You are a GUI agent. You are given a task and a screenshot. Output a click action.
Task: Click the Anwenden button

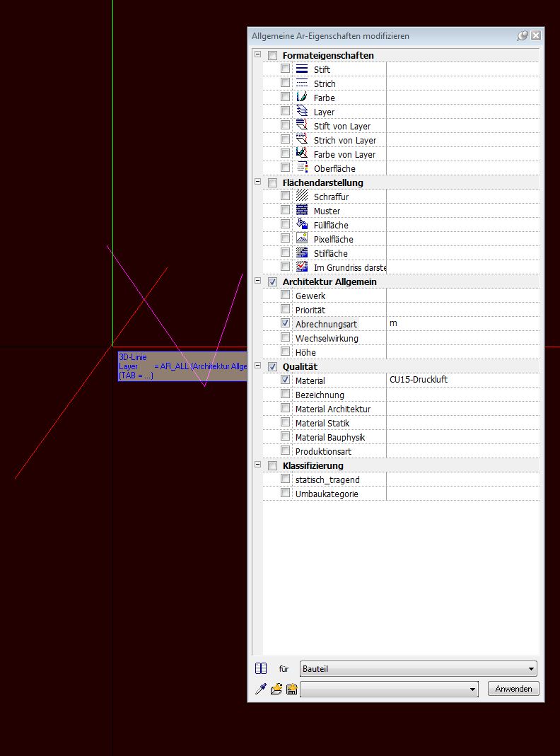coord(513,689)
